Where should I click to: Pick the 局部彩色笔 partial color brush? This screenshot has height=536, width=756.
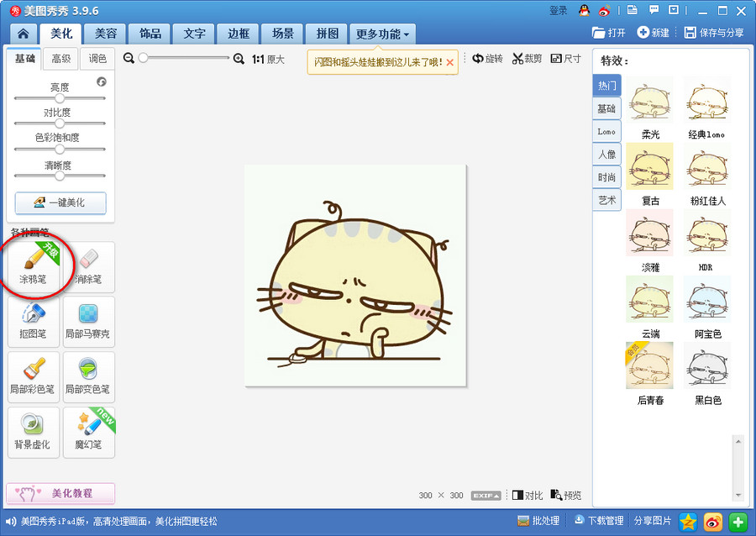click(34, 377)
